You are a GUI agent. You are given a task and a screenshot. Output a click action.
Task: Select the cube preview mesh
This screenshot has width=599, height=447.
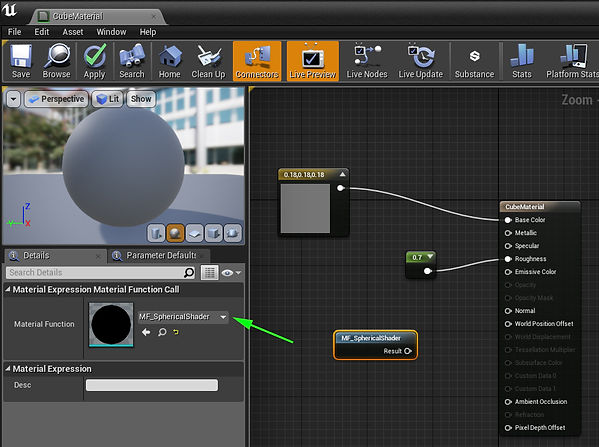pyautogui.click(x=214, y=233)
